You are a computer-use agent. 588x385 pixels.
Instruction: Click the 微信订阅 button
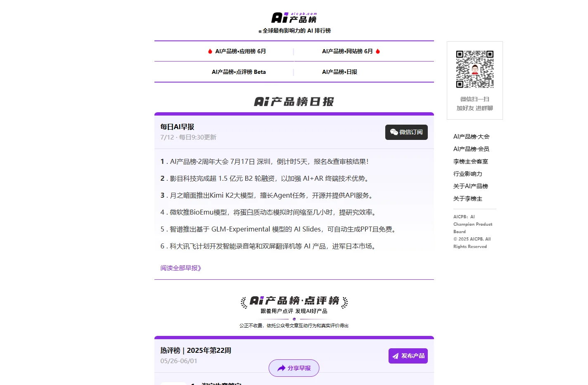(x=406, y=132)
